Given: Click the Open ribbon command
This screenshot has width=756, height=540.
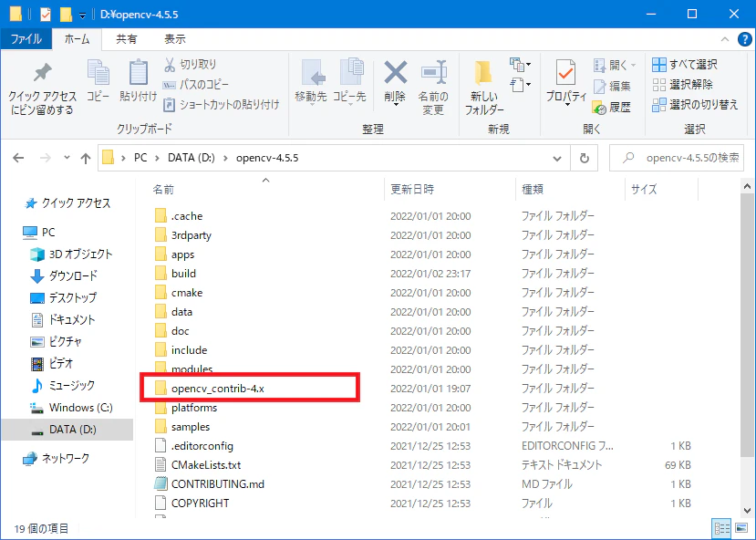Looking at the screenshot, I should coord(615,65).
